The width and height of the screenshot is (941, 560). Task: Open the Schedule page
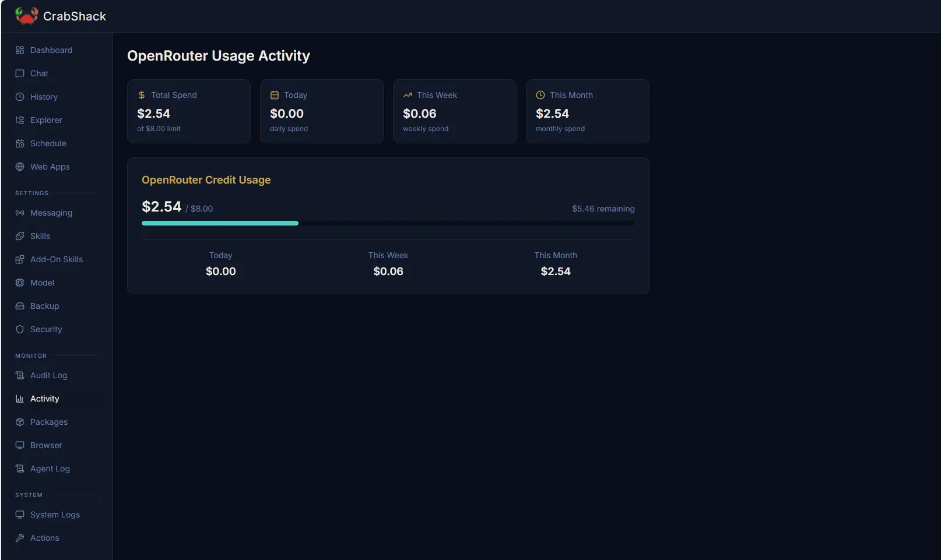pos(57,143)
